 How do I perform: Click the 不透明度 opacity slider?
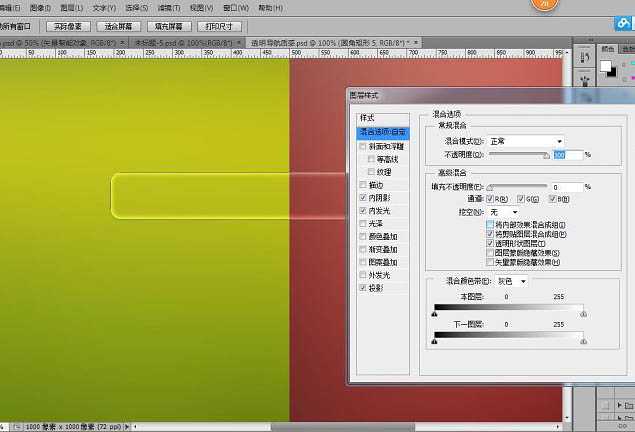point(518,155)
